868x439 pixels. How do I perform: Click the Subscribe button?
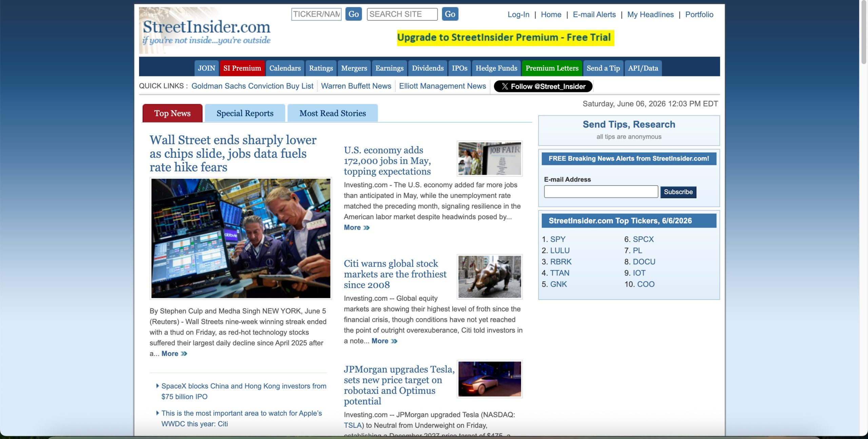coord(678,192)
